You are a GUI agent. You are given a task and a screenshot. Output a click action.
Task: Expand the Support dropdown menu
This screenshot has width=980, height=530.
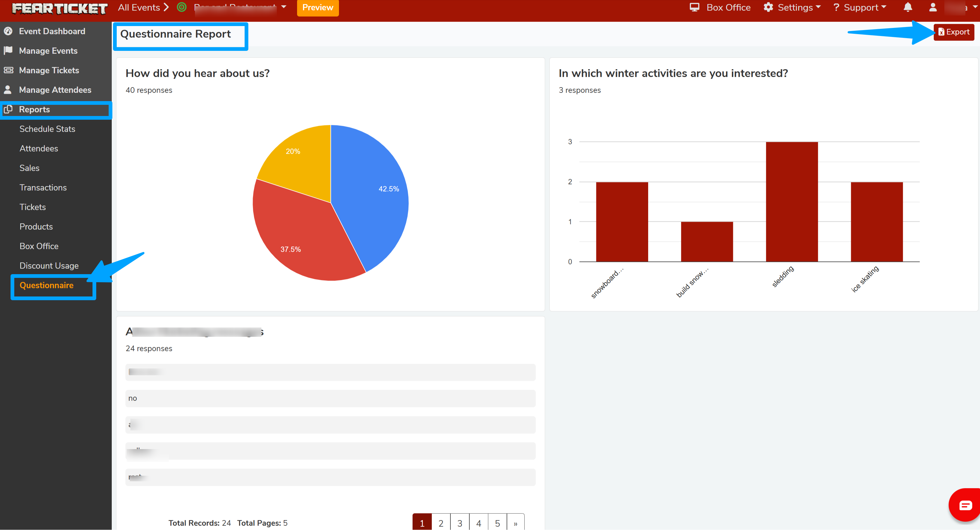point(860,7)
